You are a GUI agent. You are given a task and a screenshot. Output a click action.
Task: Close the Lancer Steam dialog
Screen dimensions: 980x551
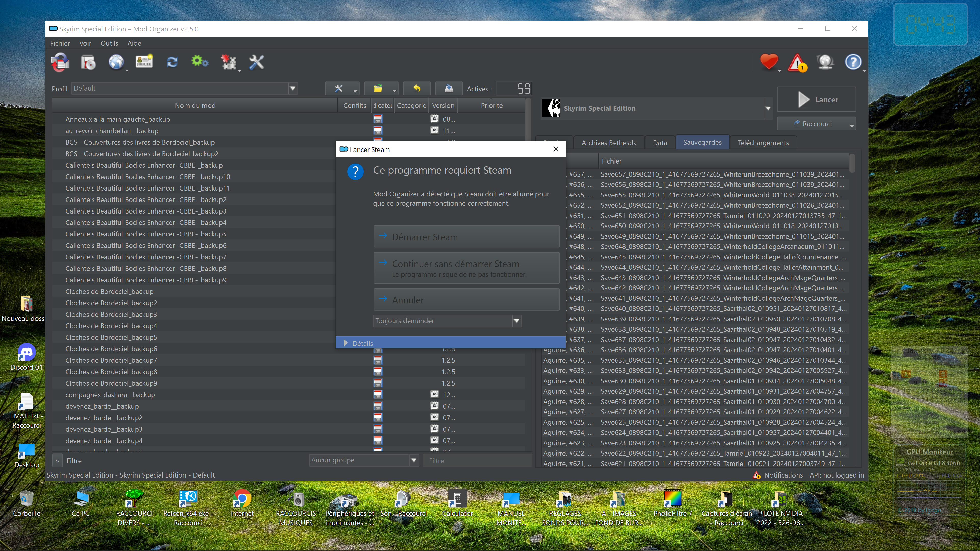point(556,149)
